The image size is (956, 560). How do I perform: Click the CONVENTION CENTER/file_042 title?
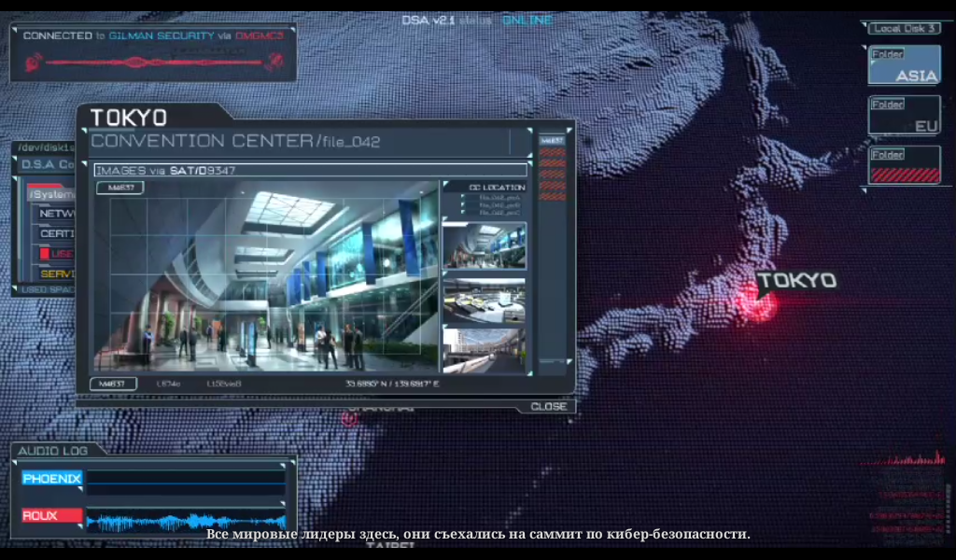[235, 141]
